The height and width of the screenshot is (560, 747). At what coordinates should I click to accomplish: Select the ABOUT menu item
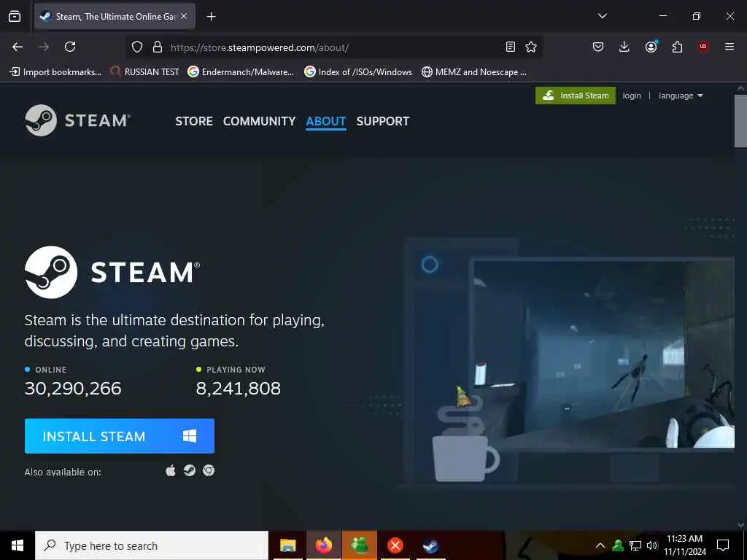[326, 122]
